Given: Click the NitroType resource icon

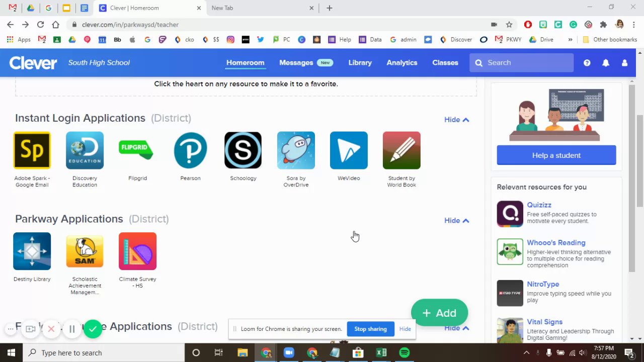Looking at the screenshot, I should pos(510,293).
